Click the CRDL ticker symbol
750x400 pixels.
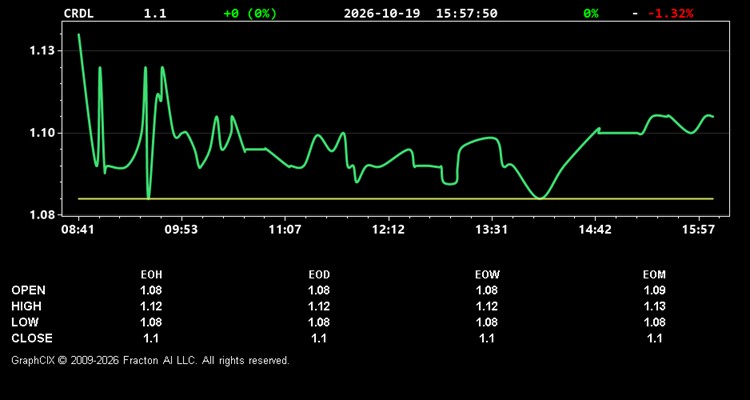coord(79,13)
